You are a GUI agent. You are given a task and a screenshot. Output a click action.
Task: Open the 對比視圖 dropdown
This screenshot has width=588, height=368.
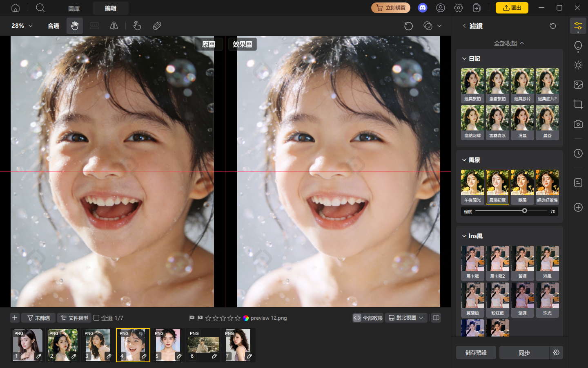(x=406, y=318)
